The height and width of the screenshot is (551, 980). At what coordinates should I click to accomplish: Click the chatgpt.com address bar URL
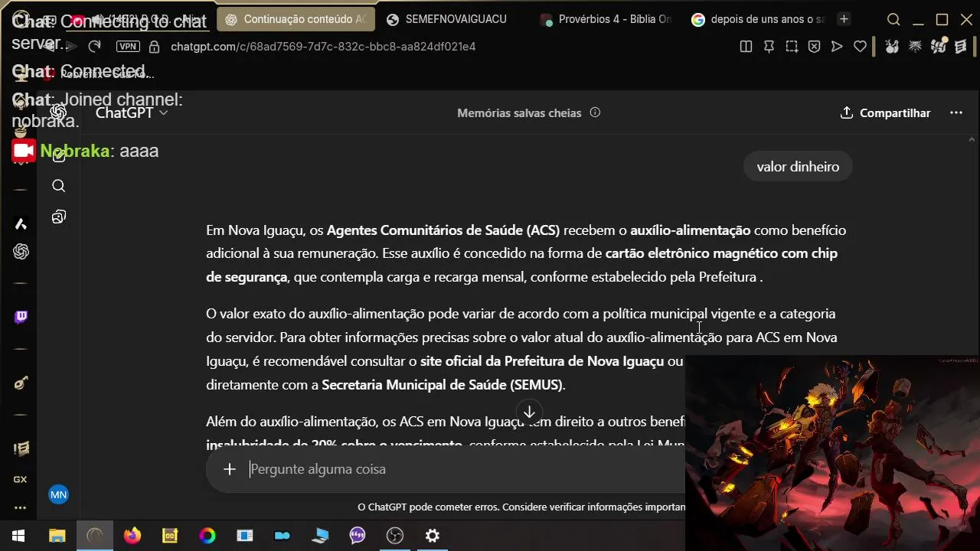coord(323,47)
